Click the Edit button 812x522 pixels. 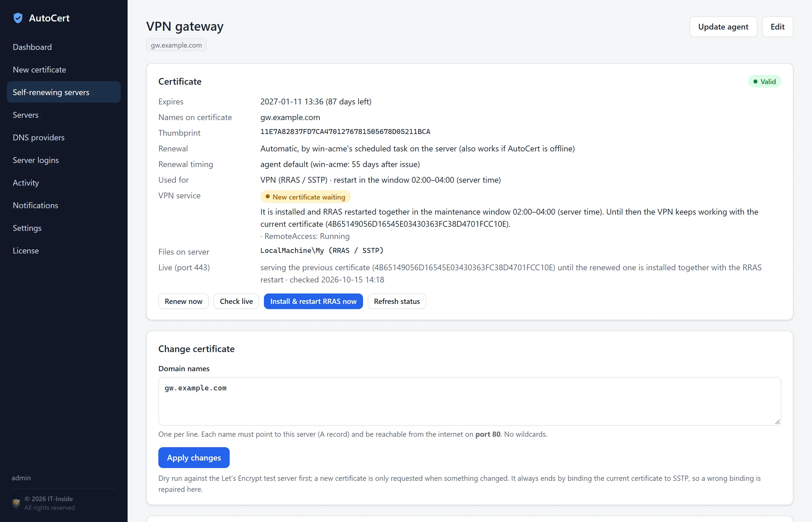[x=777, y=27]
